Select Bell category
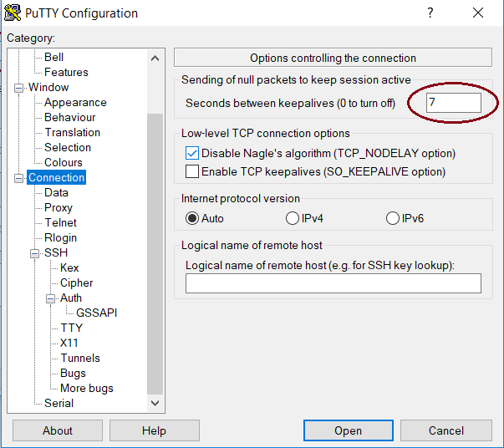Screen dimensions: 504x448 point(53,57)
